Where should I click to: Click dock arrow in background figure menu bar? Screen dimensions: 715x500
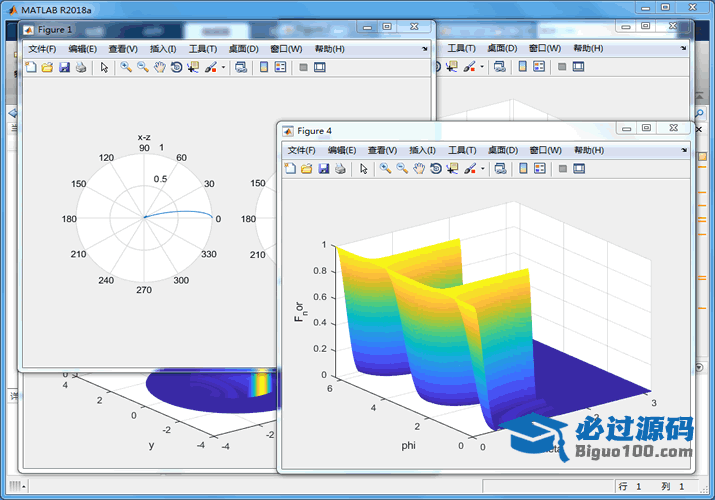(x=683, y=48)
